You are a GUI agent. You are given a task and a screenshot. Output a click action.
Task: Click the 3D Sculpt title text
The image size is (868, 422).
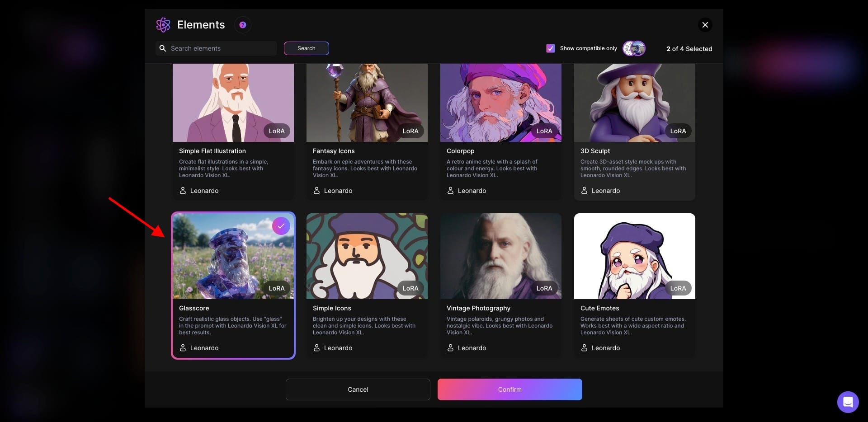pos(595,151)
